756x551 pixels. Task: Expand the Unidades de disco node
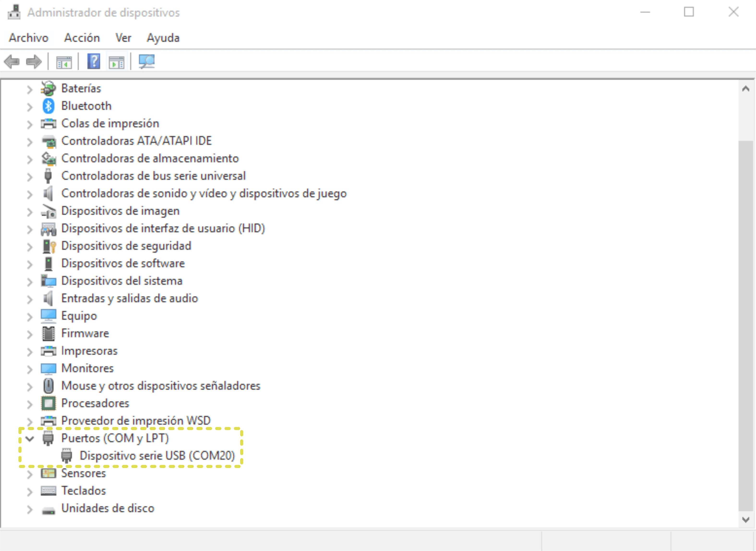(x=30, y=509)
